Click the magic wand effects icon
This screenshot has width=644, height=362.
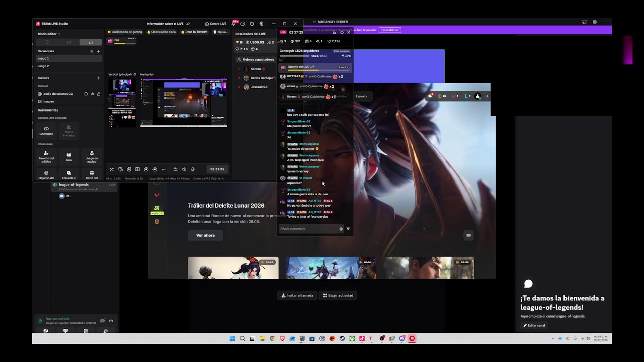pos(112,169)
